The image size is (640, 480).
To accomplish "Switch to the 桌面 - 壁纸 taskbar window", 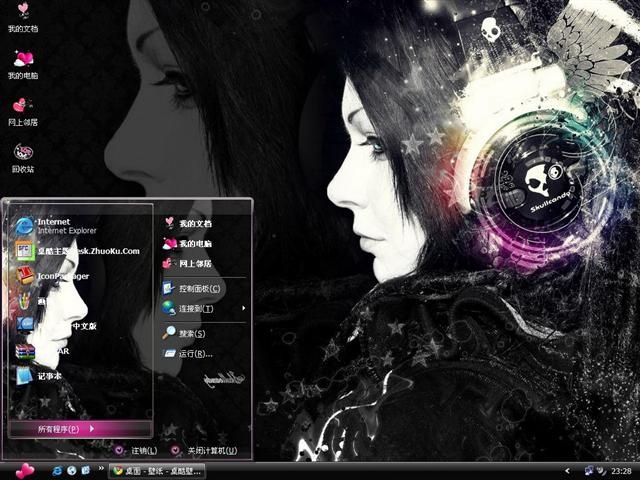I will tap(157, 471).
